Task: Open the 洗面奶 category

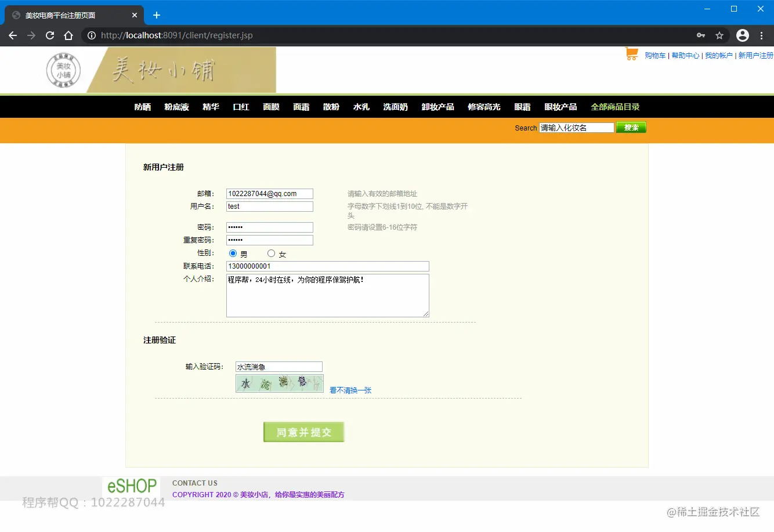Action: click(x=396, y=107)
